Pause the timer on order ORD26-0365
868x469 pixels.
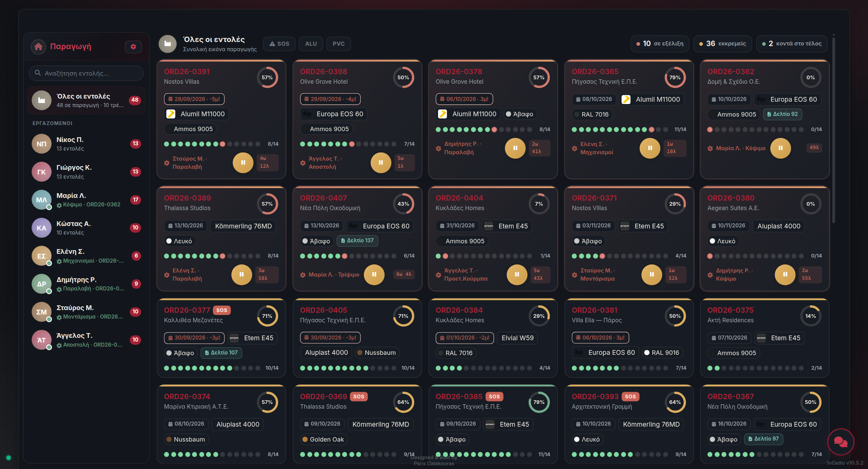(x=650, y=148)
